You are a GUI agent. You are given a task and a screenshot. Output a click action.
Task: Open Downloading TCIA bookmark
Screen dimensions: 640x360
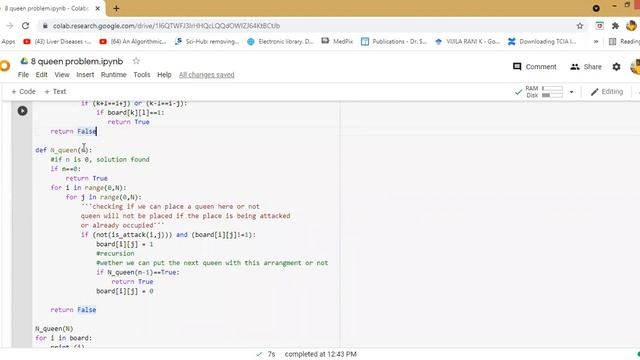pyautogui.click(x=542, y=41)
